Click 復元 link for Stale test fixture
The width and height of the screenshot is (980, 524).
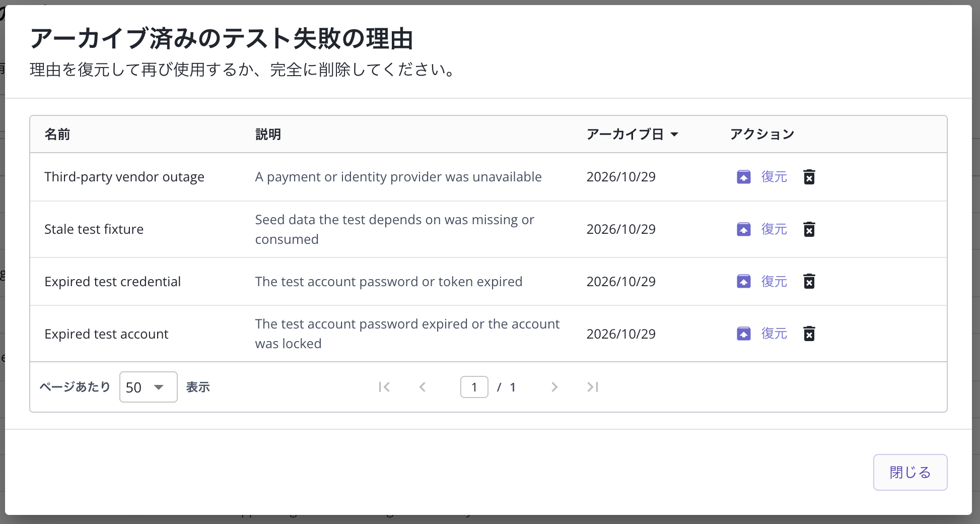click(774, 229)
